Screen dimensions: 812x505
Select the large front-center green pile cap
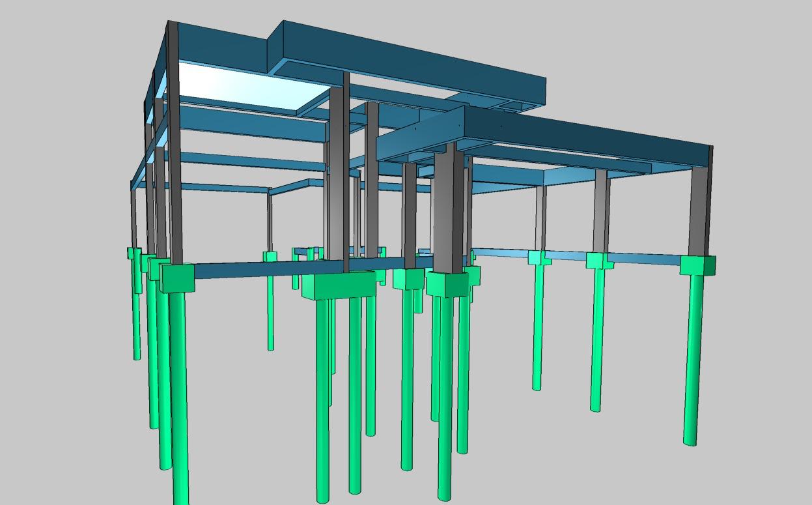pyautogui.click(x=339, y=287)
